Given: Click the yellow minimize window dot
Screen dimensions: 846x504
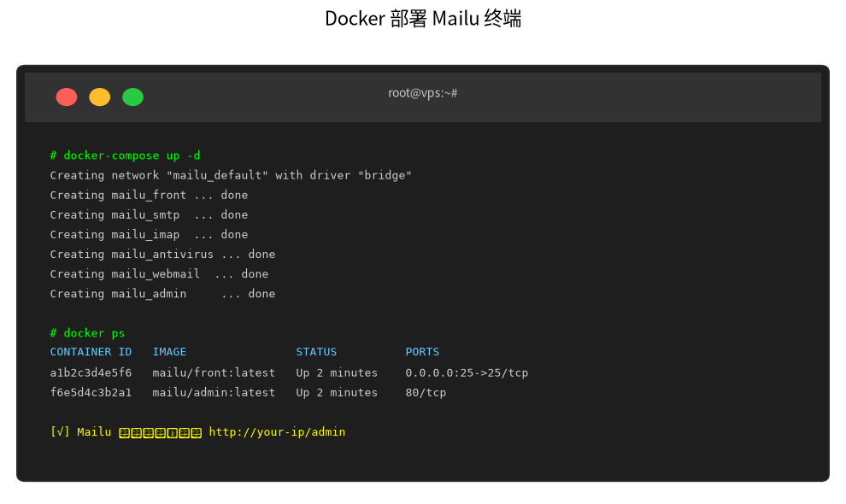Looking at the screenshot, I should click(100, 97).
